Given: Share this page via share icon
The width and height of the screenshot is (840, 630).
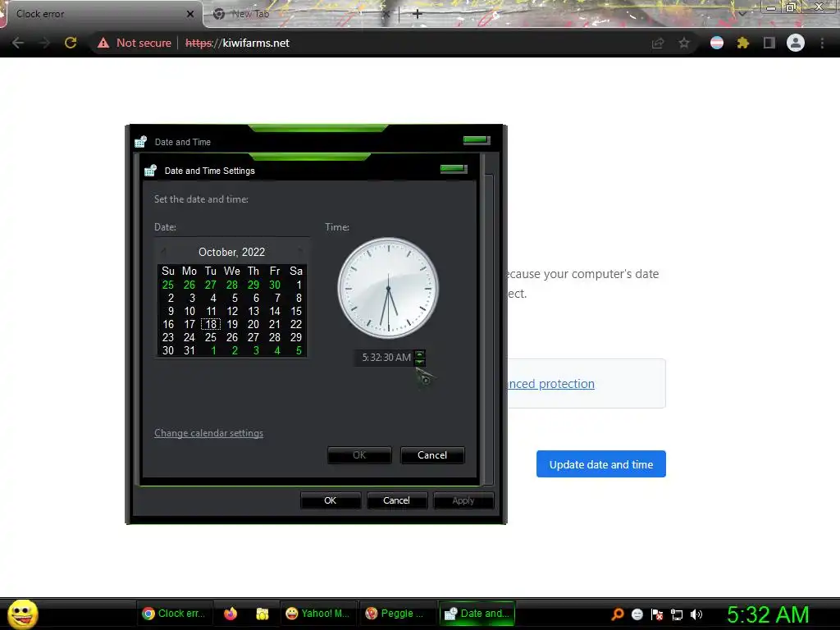Looking at the screenshot, I should 658,43.
